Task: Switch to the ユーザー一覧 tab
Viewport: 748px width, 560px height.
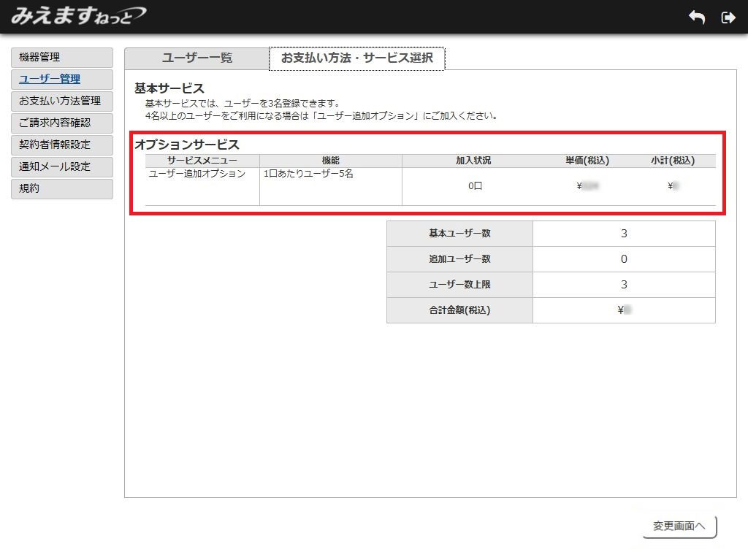Action: coord(196,58)
